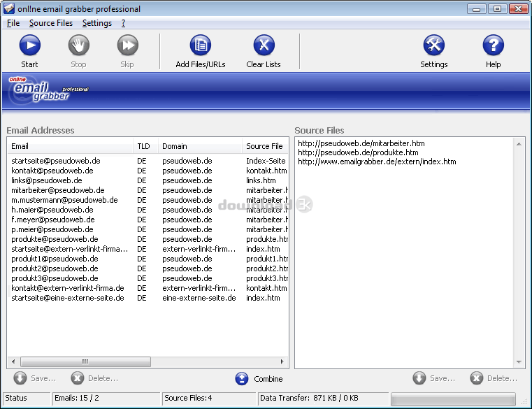Click the application icon in the title bar
Viewport: 532px width, 409px height.
[9, 8]
